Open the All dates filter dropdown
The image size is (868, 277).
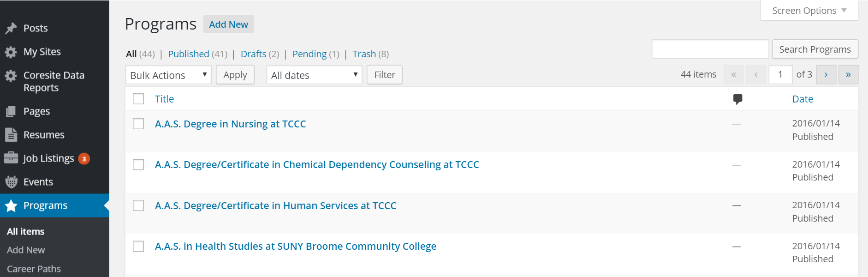tap(314, 75)
